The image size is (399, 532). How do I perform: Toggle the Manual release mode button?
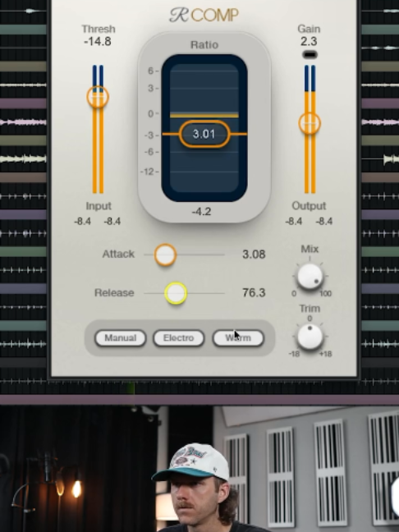click(121, 338)
